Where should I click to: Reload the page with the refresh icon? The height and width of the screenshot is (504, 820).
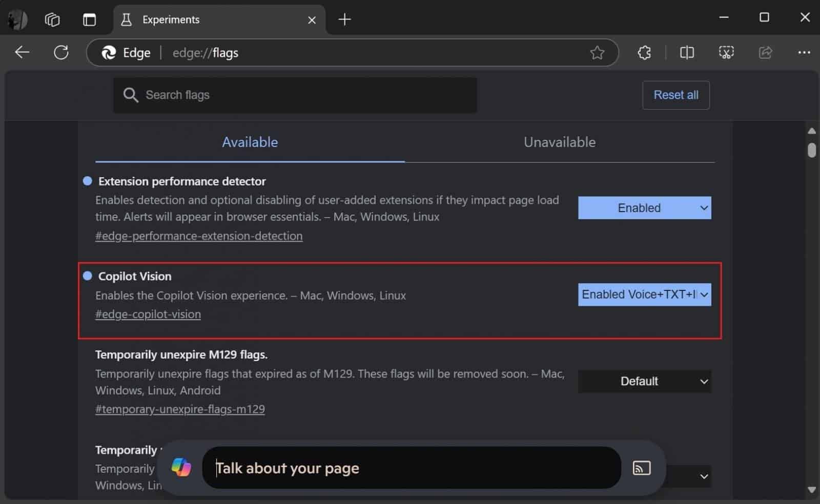click(x=61, y=52)
